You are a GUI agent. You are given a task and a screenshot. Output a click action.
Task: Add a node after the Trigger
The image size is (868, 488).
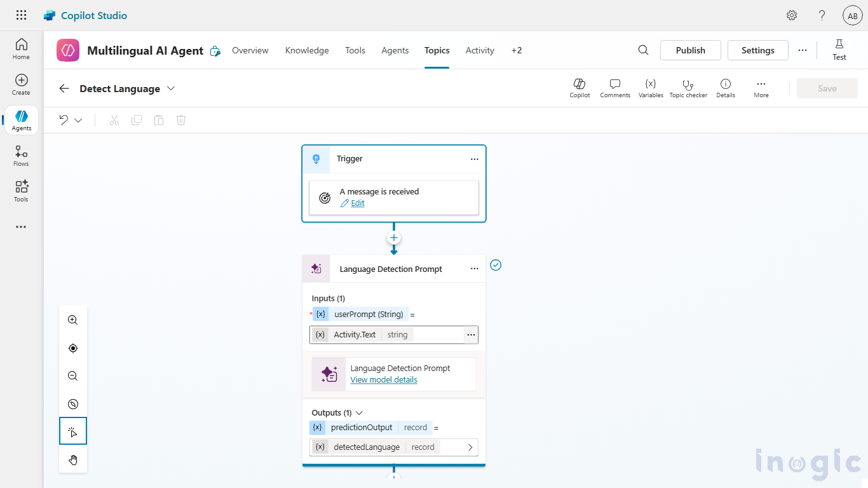click(394, 238)
